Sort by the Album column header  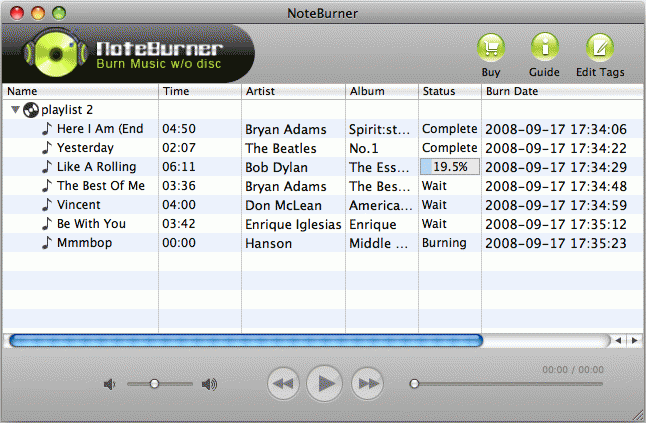click(382, 91)
